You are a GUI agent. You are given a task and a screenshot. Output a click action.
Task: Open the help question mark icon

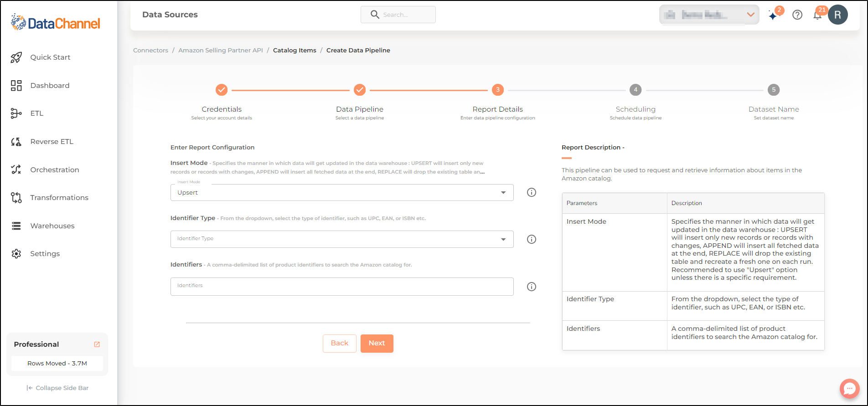[797, 15]
